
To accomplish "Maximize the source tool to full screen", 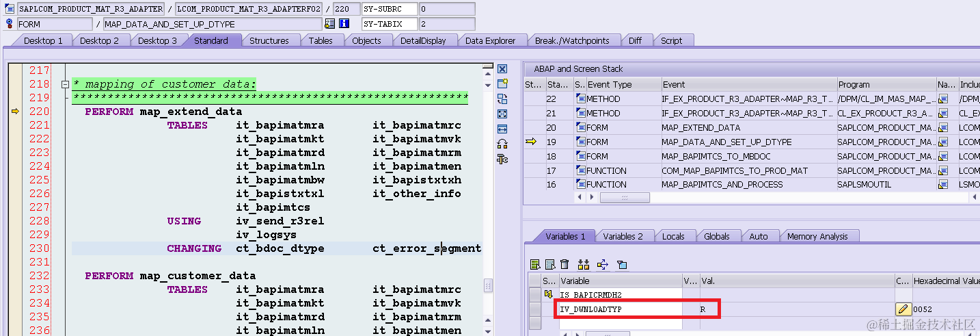I will click(502, 114).
